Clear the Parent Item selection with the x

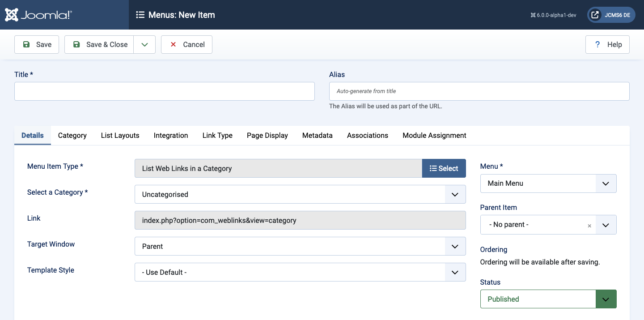coord(589,226)
